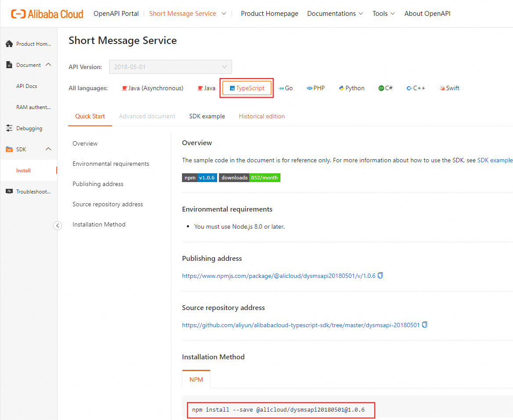Image resolution: width=513 pixels, height=420 pixels.
Task: Open Debugging in the sidebar
Action: click(29, 128)
